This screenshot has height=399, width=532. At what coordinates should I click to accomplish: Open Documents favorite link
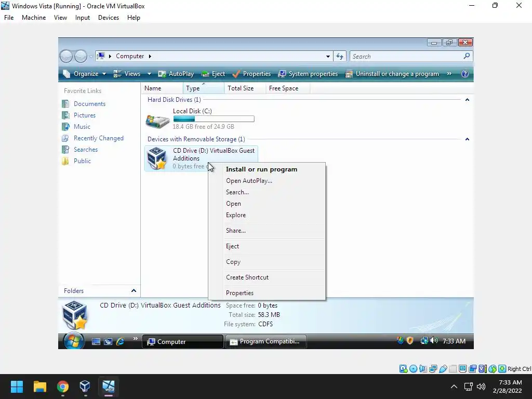pyautogui.click(x=89, y=104)
